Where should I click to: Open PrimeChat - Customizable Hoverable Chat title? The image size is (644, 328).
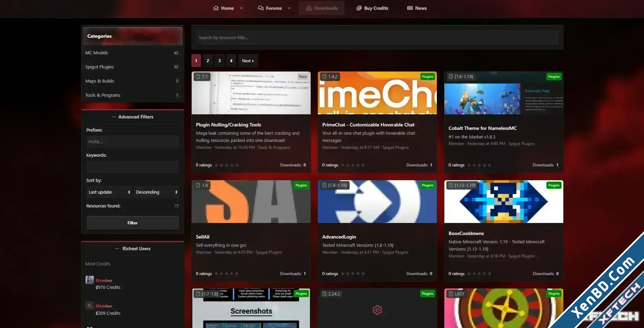[x=368, y=125]
